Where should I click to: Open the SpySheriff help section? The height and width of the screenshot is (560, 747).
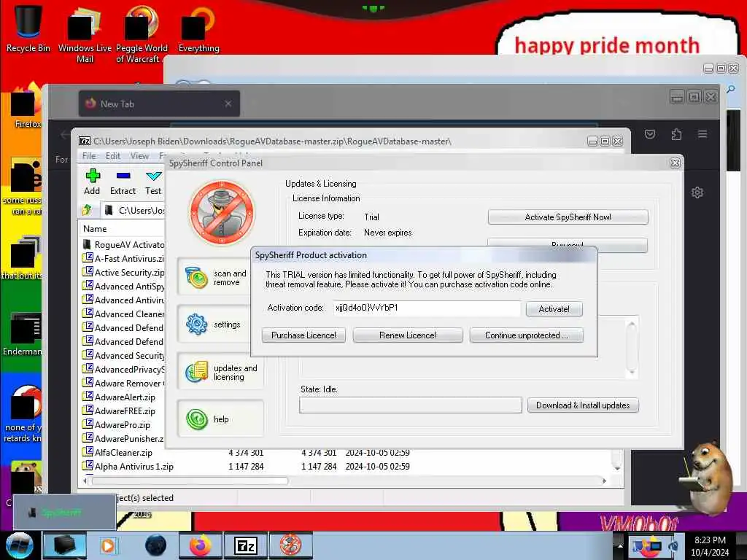[x=220, y=419]
